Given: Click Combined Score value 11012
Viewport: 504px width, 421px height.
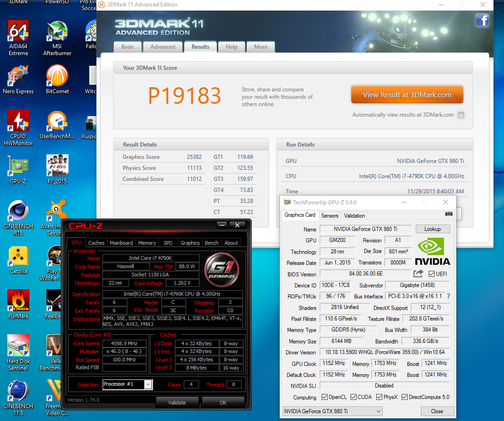Looking at the screenshot, I should coord(194,179).
